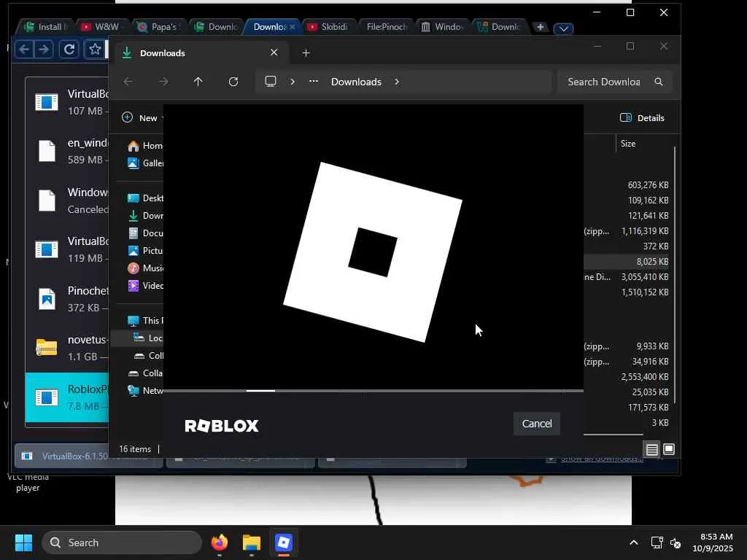Screen dimensions: 747x560
Task: Open the hidden path ellipsis menu
Action: pyautogui.click(x=314, y=82)
